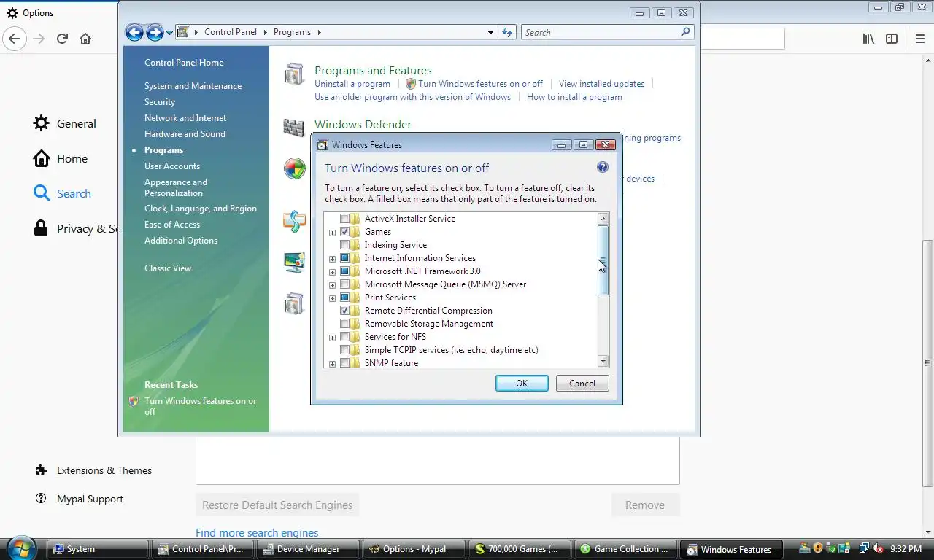Toggle Microsoft .NET Framework 3.0 checkbox
Viewport: 934px width, 560px height.
(344, 271)
